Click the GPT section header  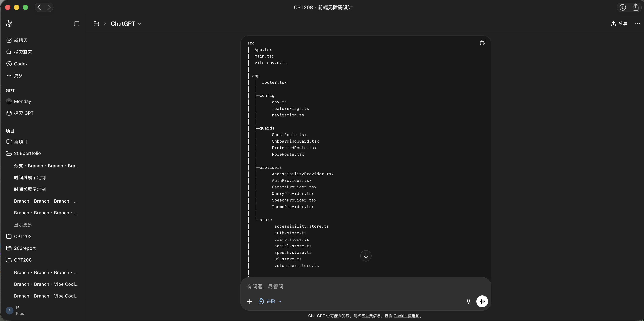(10, 91)
